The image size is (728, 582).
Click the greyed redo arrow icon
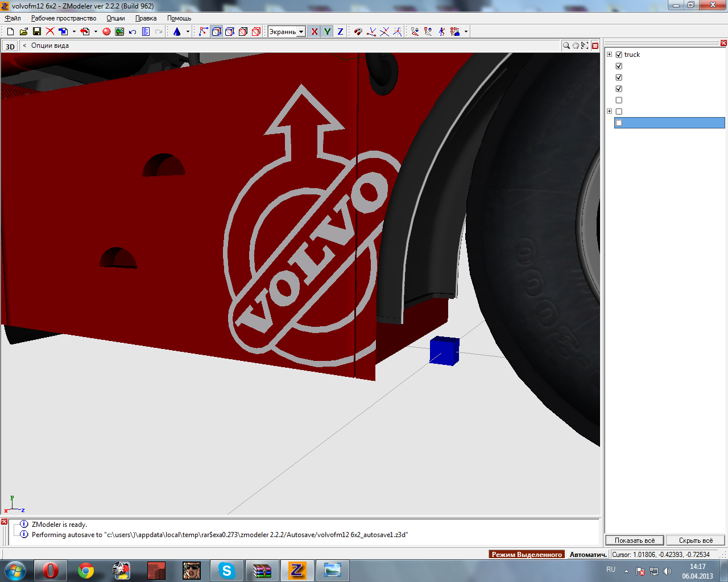click(x=159, y=32)
